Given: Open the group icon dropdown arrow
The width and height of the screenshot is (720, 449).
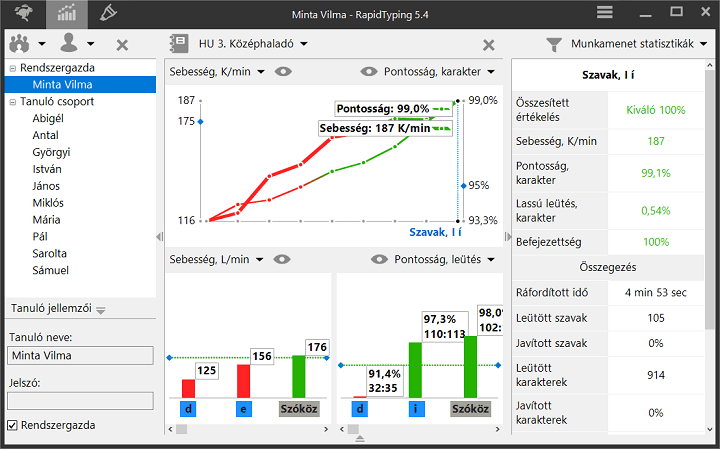Looking at the screenshot, I should point(42,44).
